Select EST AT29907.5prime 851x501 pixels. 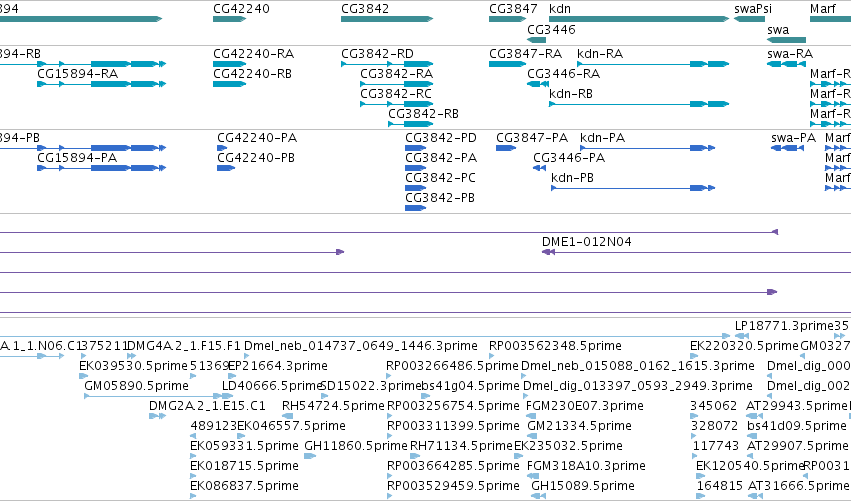click(x=798, y=446)
